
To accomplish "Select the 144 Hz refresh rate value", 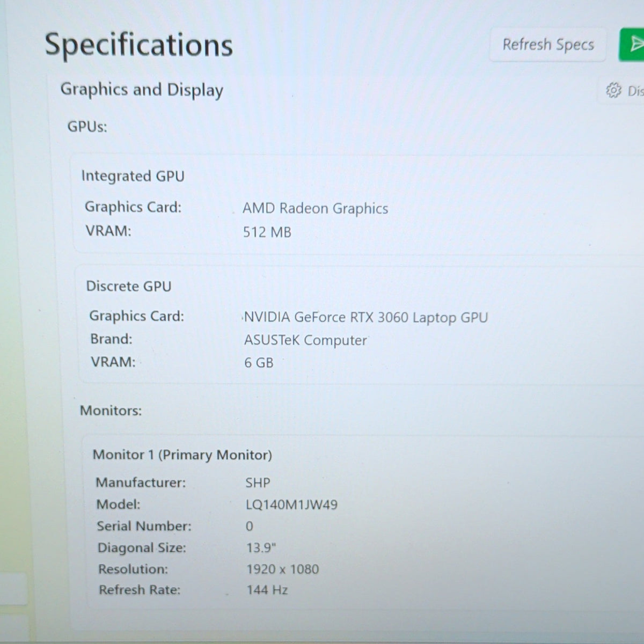I will 267,590.
